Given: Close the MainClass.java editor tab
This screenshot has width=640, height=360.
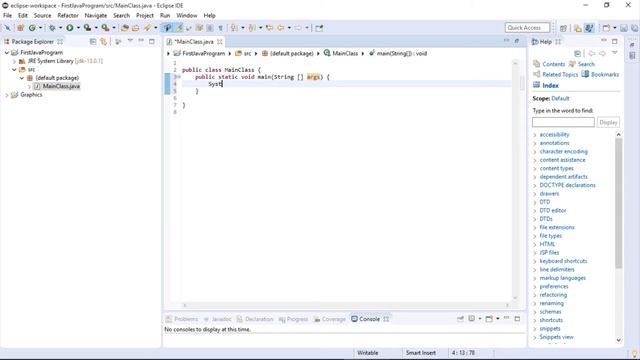Looking at the screenshot, I should click(220, 42).
